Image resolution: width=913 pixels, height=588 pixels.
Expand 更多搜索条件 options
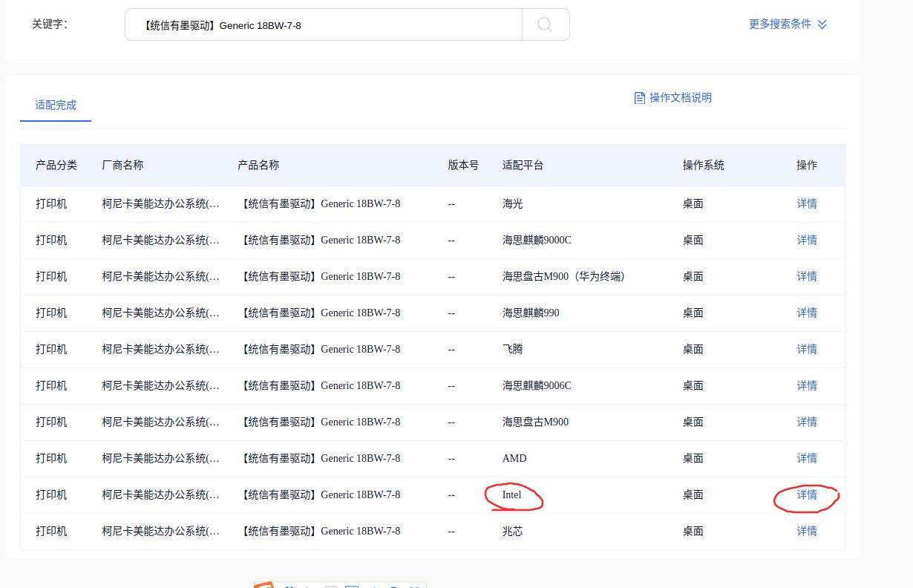[x=788, y=24]
